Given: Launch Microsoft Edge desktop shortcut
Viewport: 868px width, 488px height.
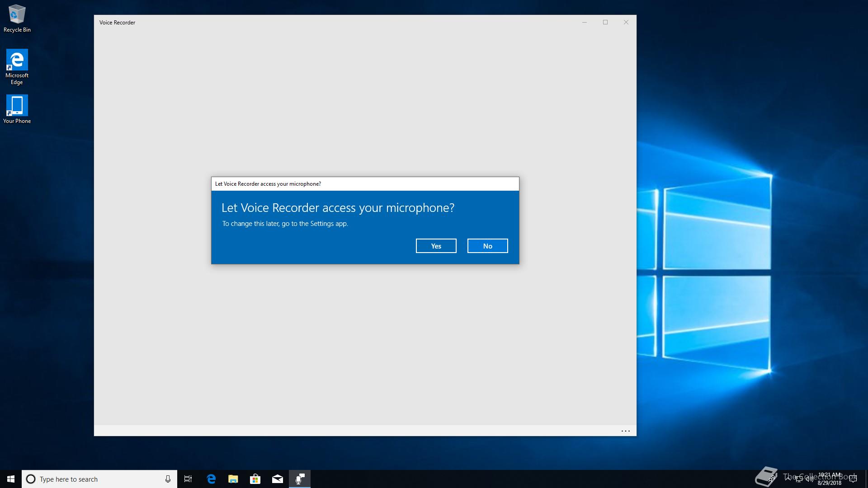Looking at the screenshot, I should pos(17,67).
